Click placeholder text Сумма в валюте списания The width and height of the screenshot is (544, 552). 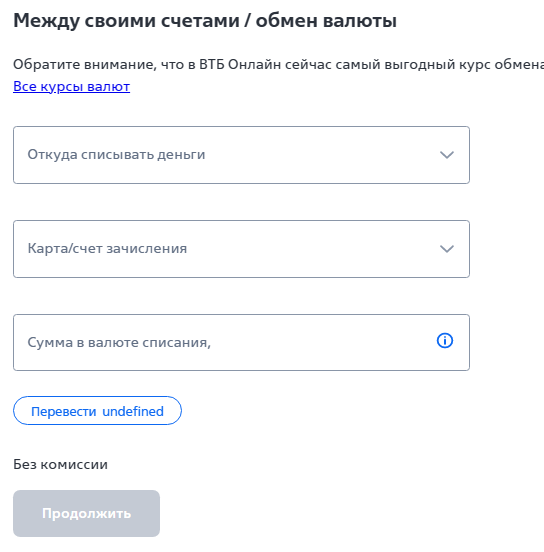point(119,342)
